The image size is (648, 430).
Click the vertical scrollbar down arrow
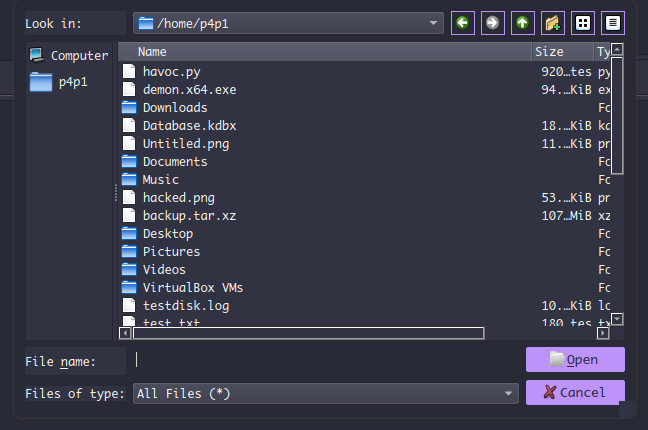617,319
